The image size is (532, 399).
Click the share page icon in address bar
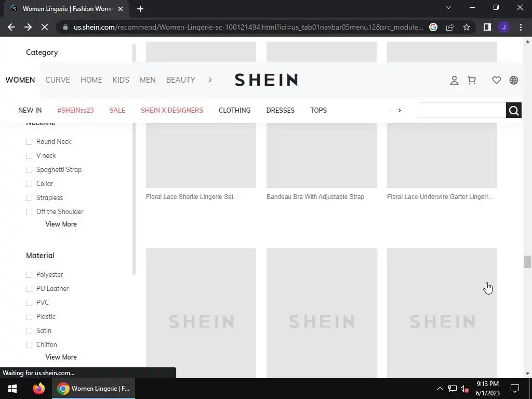450,27
